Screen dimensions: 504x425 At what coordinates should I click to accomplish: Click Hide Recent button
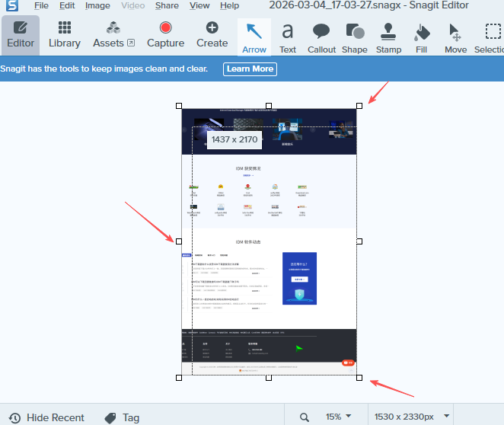(46, 417)
